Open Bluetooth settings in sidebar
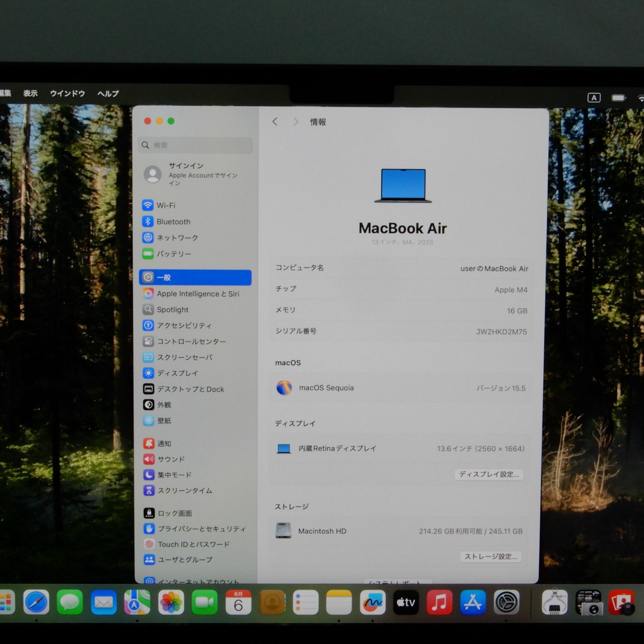 click(x=195, y=221)
